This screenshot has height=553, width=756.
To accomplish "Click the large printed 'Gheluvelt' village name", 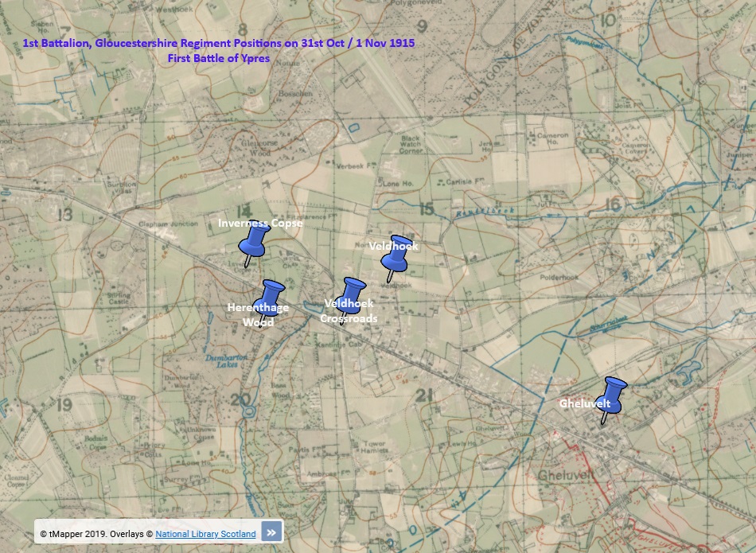I will [x=566, y=475].
